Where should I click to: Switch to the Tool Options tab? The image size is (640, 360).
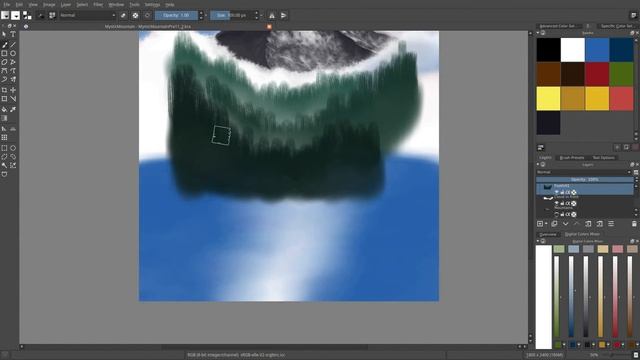[603, 158]
